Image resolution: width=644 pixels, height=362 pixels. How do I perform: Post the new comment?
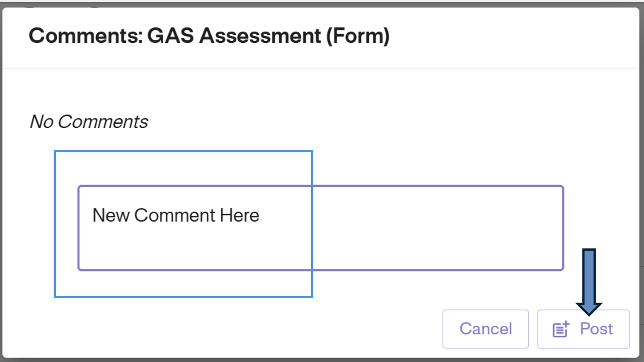click(583, 328)
